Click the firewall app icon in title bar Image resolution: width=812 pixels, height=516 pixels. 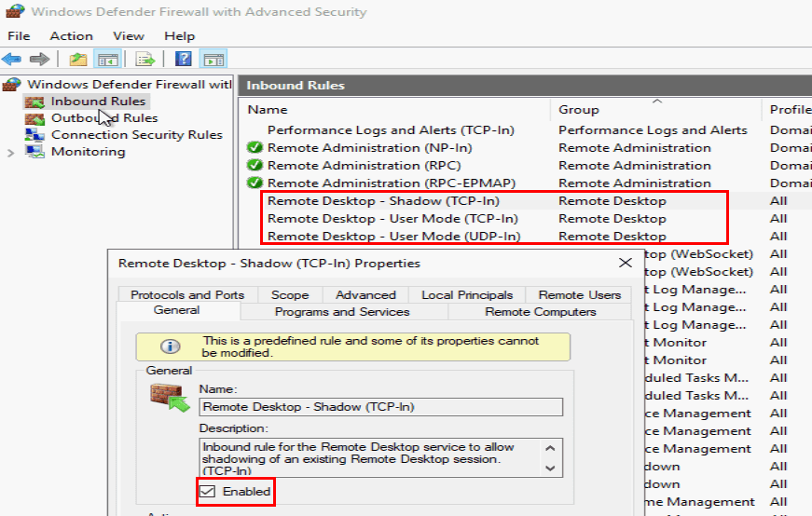(x=15, y=11)
